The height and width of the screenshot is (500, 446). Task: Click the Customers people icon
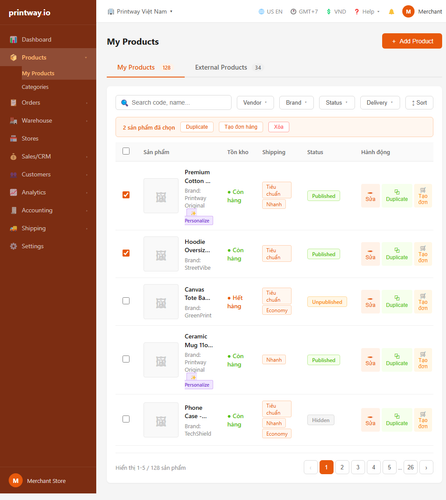pyautogui.click(x=13, y=174)
